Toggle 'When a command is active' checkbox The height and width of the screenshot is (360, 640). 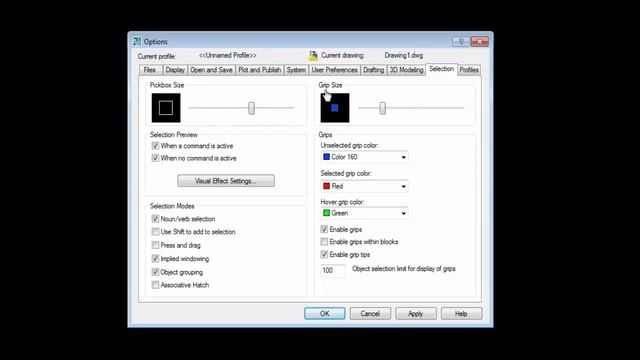[155, 146]
